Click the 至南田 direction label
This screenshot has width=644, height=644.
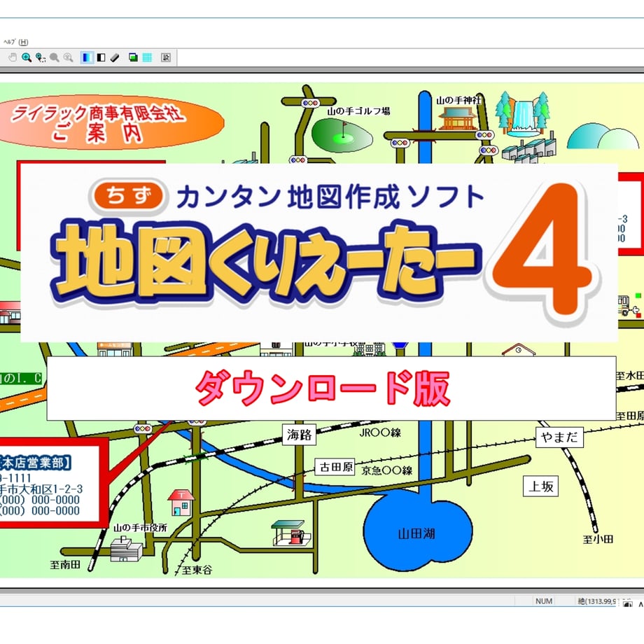[x=65, y=565]
